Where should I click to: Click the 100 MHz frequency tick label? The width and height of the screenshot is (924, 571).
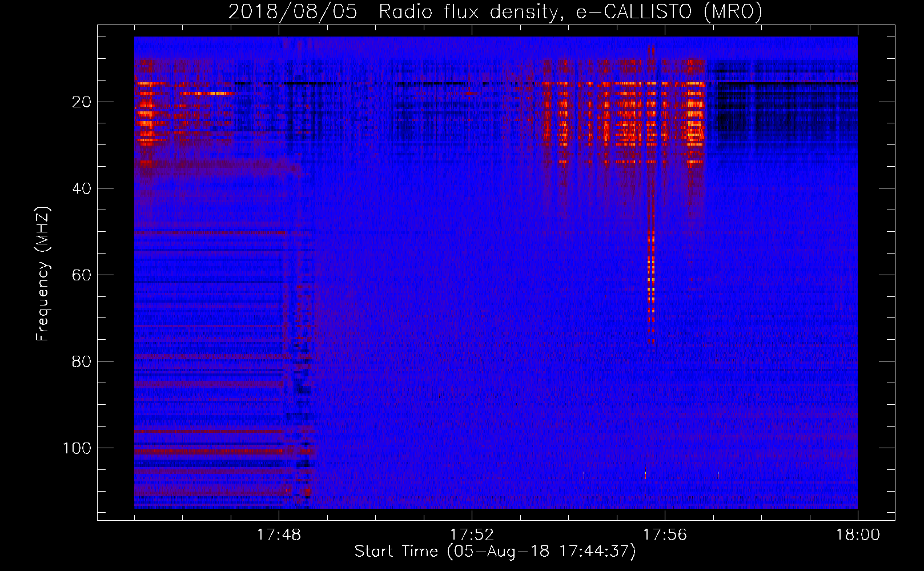click(x=77, y=448)
